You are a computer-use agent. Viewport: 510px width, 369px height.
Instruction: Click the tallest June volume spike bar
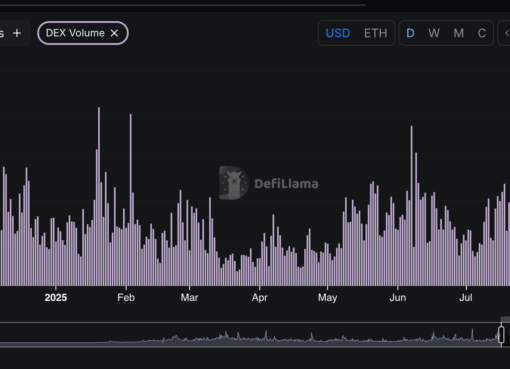coord(412,206)
